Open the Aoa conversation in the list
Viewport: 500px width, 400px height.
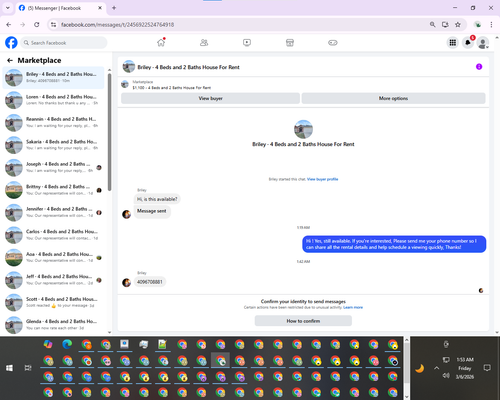pos(53,257)
